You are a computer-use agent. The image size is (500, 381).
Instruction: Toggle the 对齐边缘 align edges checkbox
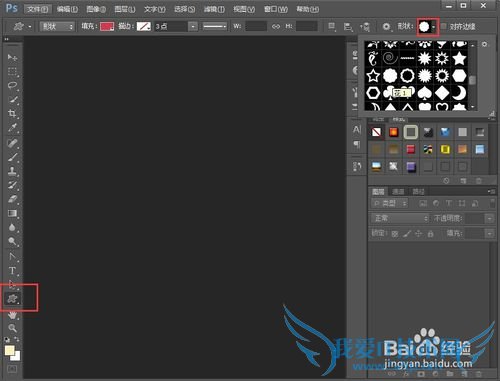tap(444, 26)
